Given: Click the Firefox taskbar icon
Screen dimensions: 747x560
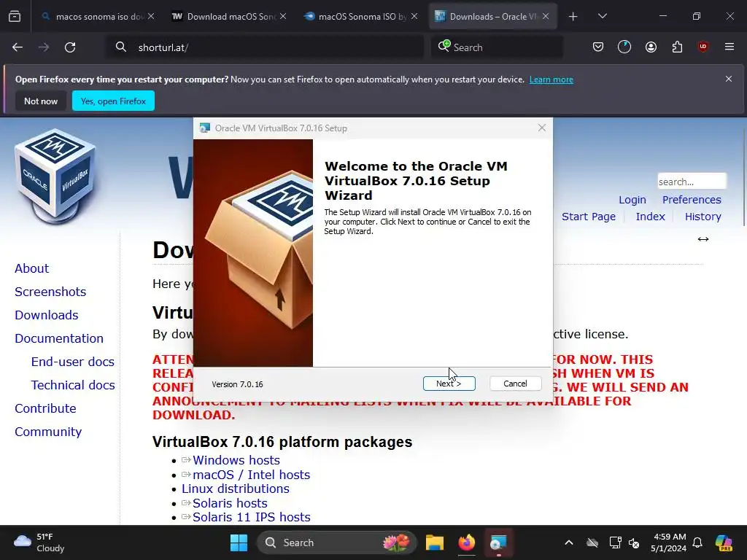Looking at the screenshot, I should tap(466, 542).
